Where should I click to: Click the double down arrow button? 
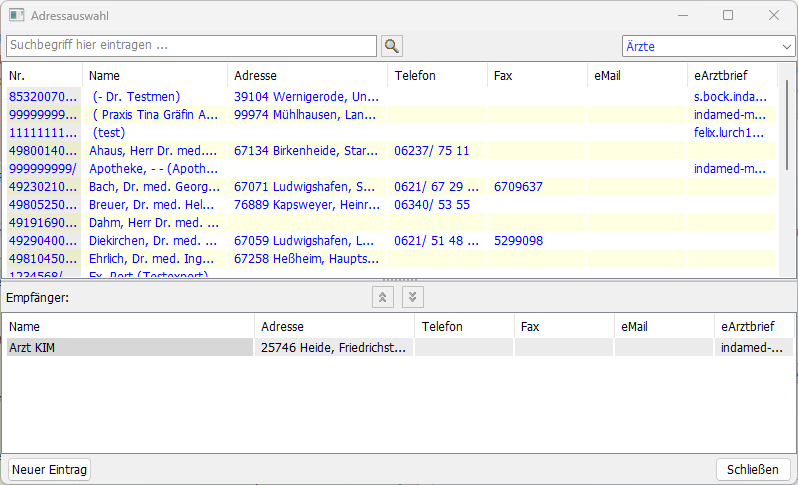pos(413,297)
